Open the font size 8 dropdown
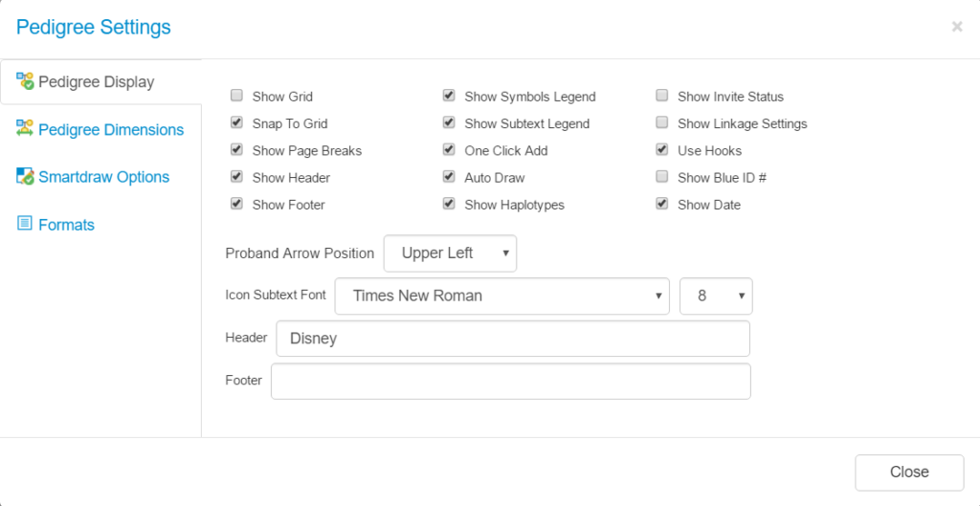The height and width of the screenshot is (506, 980). pos(716,296)
